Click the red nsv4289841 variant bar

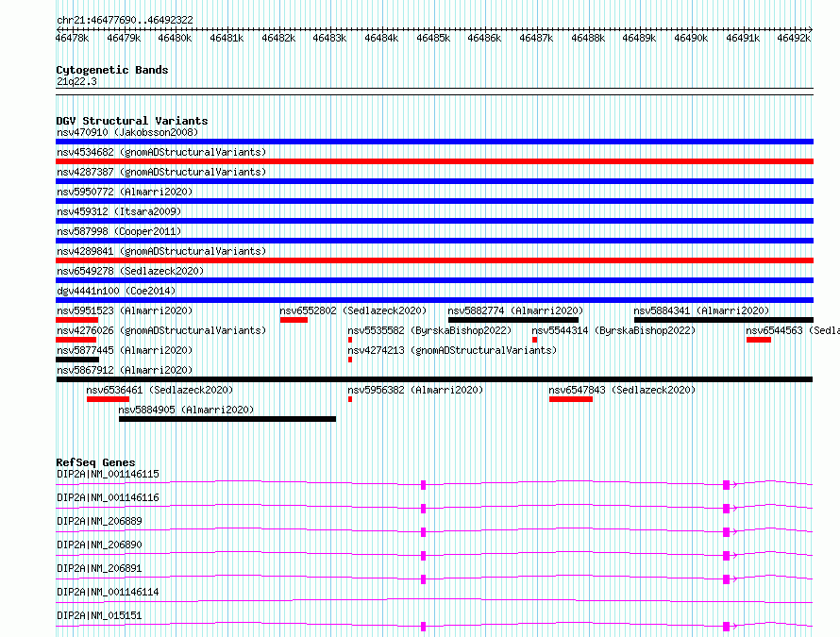[434, 260]
